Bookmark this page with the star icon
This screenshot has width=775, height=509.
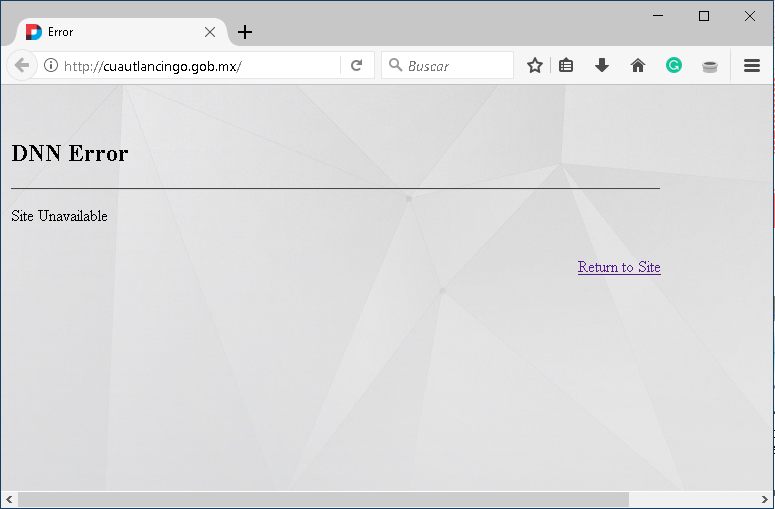click(x=535, y=65)
